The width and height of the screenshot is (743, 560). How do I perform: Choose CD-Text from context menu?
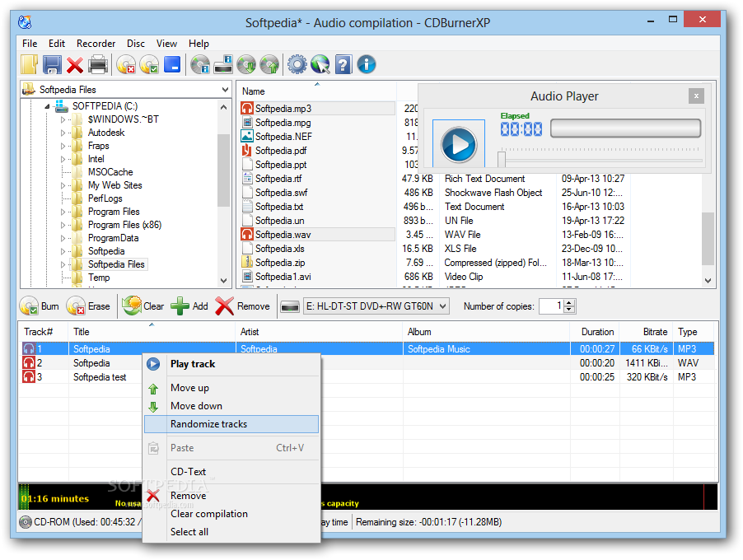point(231,472)
